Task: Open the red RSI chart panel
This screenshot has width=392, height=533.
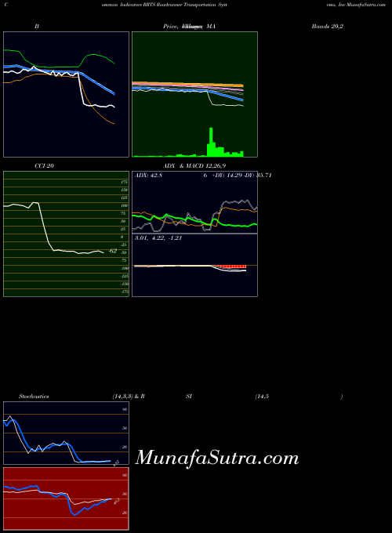Action: click(x=67, y=499)
